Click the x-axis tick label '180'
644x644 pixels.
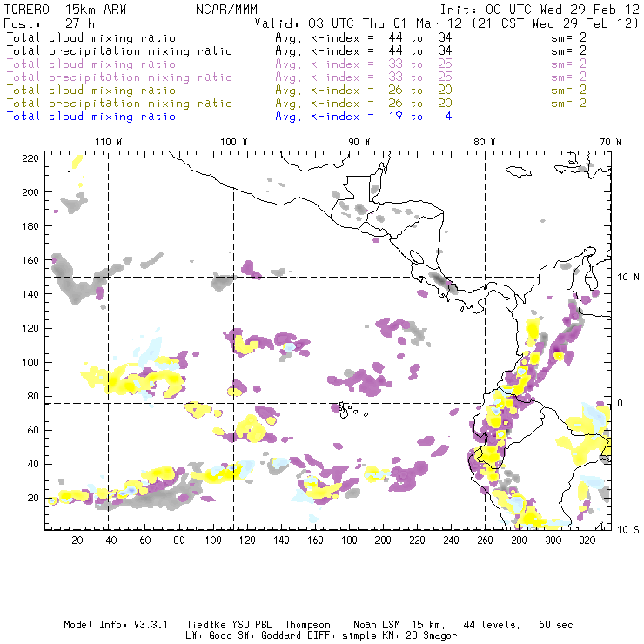click(349, 540)
